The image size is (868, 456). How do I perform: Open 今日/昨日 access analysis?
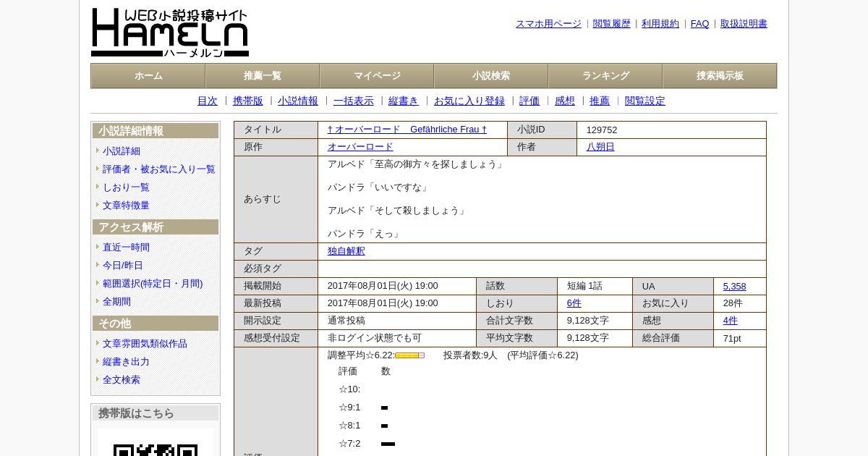click(123, 266)
